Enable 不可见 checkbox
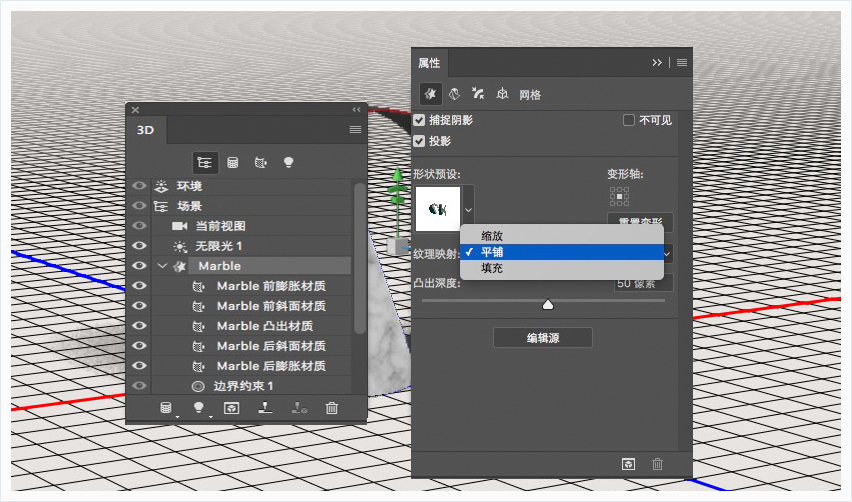 coord(628,120)
